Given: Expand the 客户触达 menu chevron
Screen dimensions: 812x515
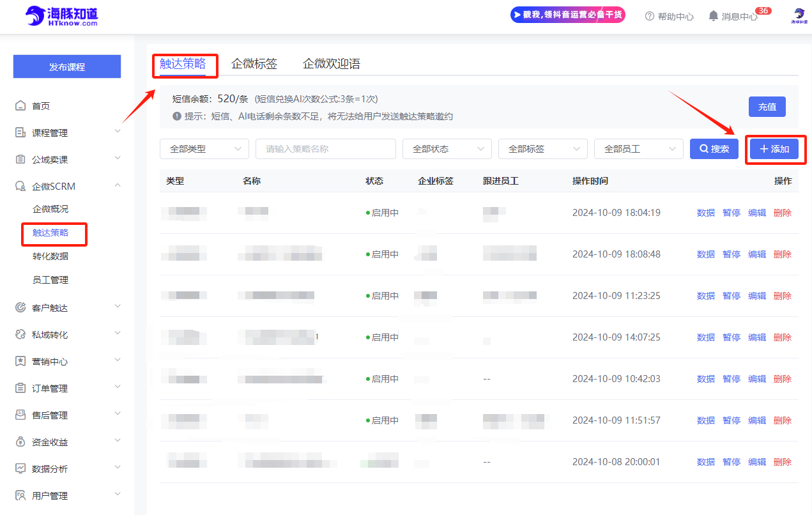Looking at the screenshot, I should coord(118,307).
